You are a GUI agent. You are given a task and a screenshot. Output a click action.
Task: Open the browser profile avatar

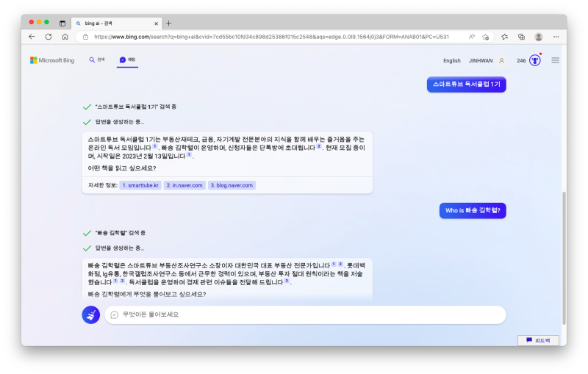[x=539, y=37]
